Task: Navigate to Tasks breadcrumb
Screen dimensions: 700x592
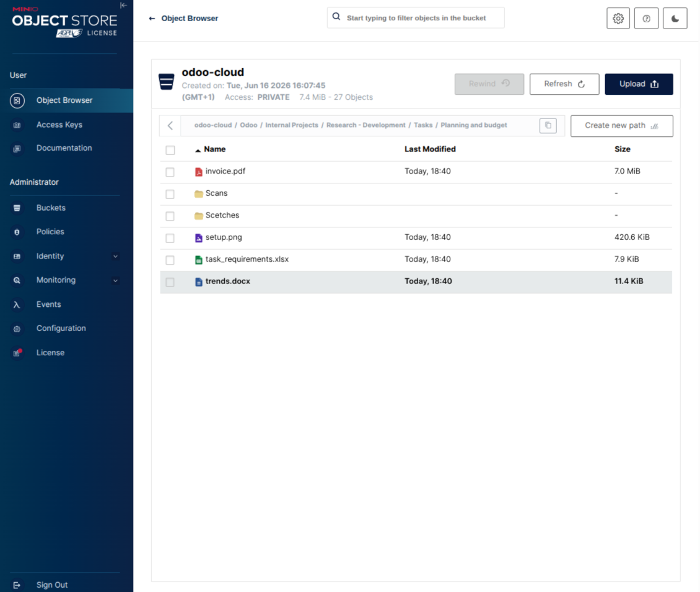Action: point(422,125)
